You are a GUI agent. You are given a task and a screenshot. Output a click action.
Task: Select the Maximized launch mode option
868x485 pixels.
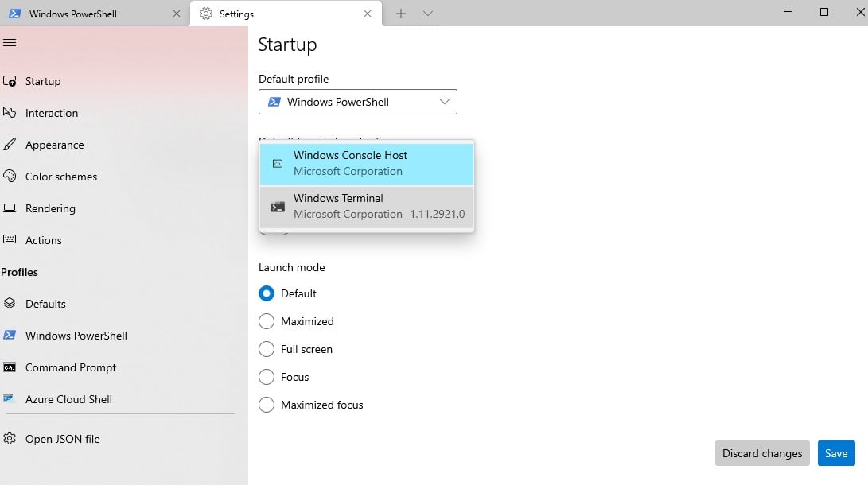pos(267,321)
